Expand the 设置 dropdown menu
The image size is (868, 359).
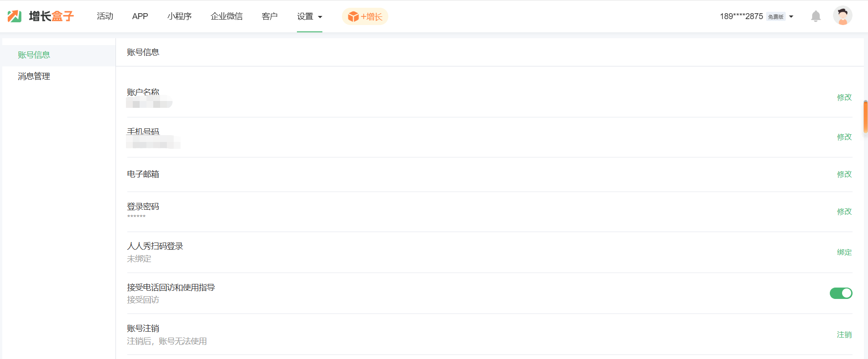[309, 16]
